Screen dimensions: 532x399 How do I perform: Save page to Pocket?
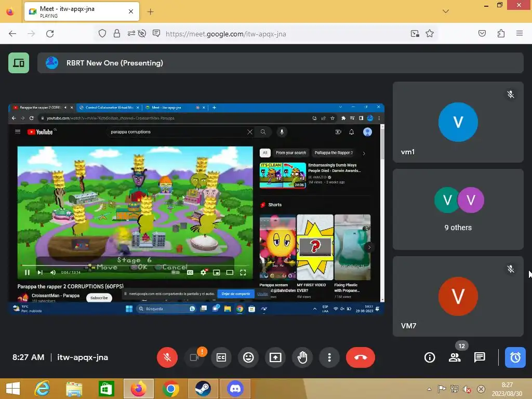tap(482, 33)
